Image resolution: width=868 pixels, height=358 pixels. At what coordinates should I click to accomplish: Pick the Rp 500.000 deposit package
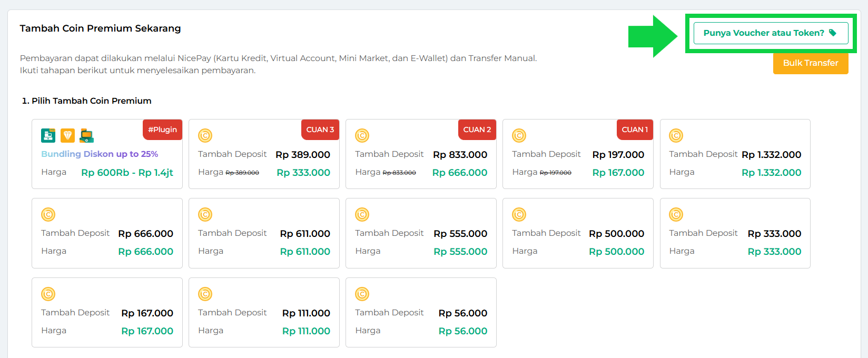(x=578, y=233)
